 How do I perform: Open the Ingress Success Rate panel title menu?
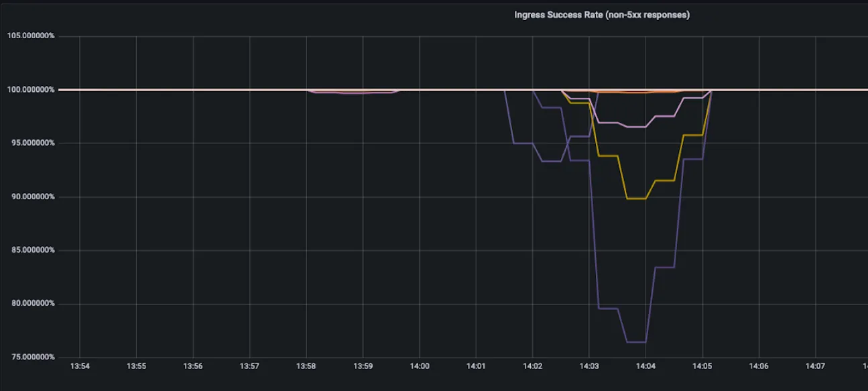pos(601,15)
